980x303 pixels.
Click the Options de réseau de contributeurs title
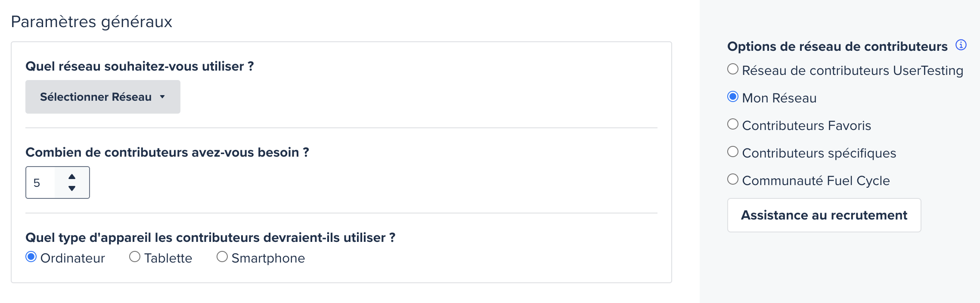(837, 46)
